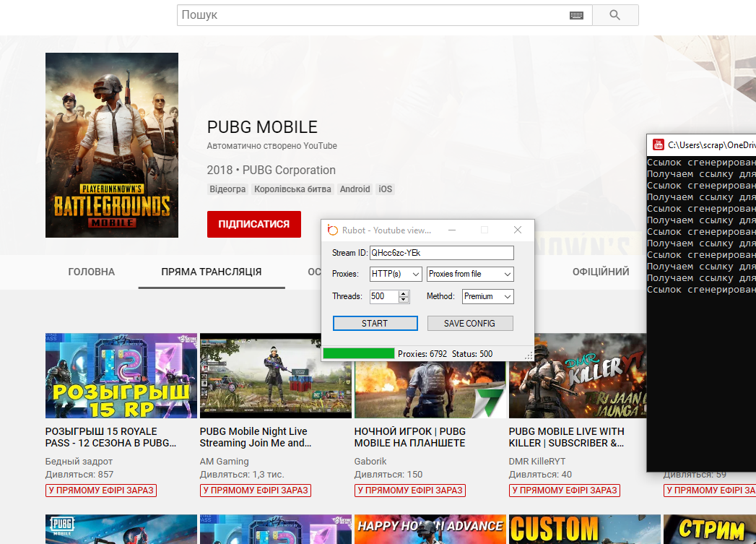
Task: Click the red ПІДПИСАТИСЯ button
Action: click(253, 224)
